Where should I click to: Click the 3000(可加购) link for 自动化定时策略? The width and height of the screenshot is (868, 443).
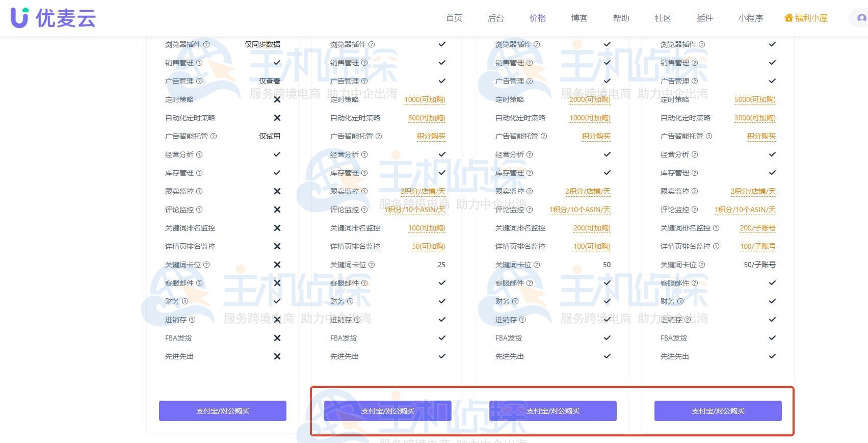tap(755, 118)
